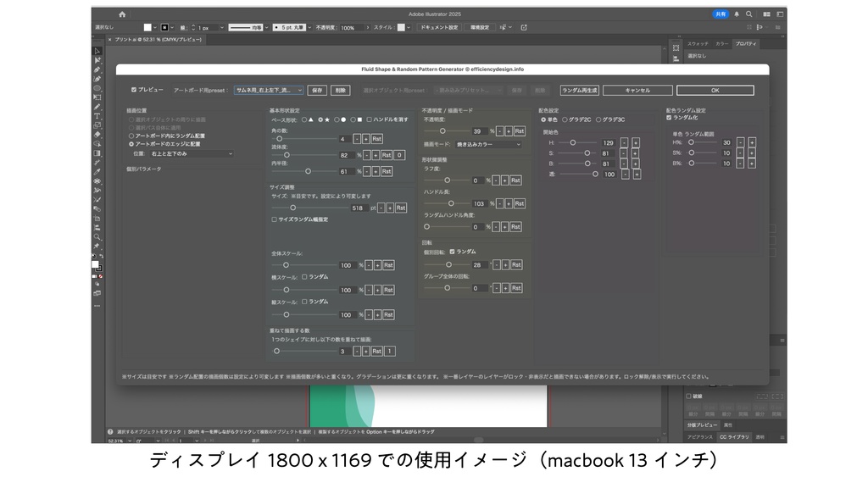Switch to the プロパティ tab
Viewport: 868px width, 488px height.
(746, 43)
